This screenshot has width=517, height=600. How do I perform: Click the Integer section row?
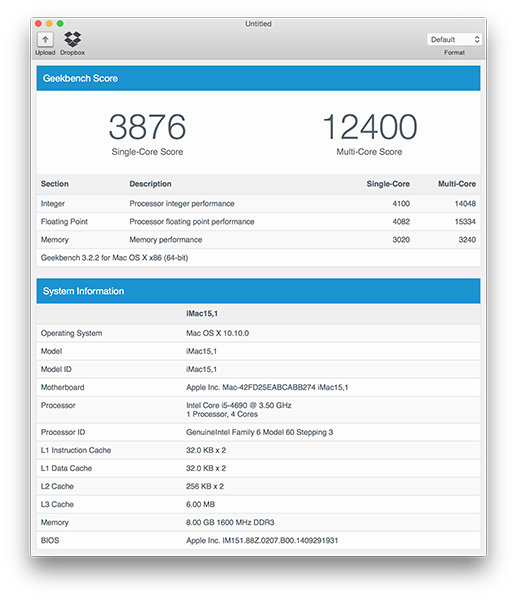click(x=258, y=204)
